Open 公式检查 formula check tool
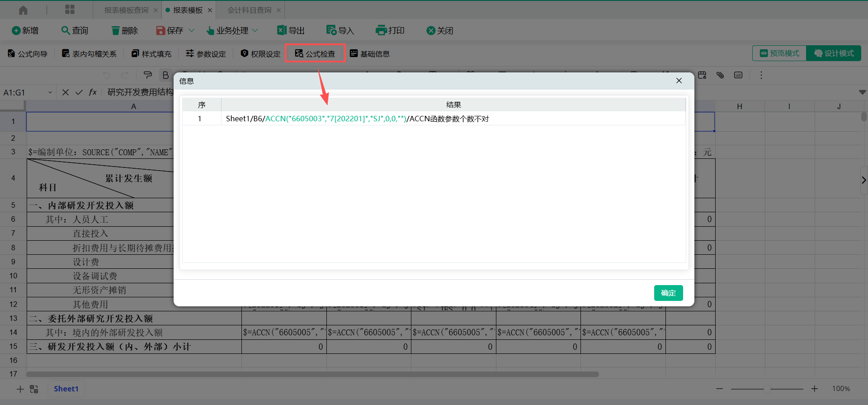The image size is (868, 405). click(x=315, y=53)
